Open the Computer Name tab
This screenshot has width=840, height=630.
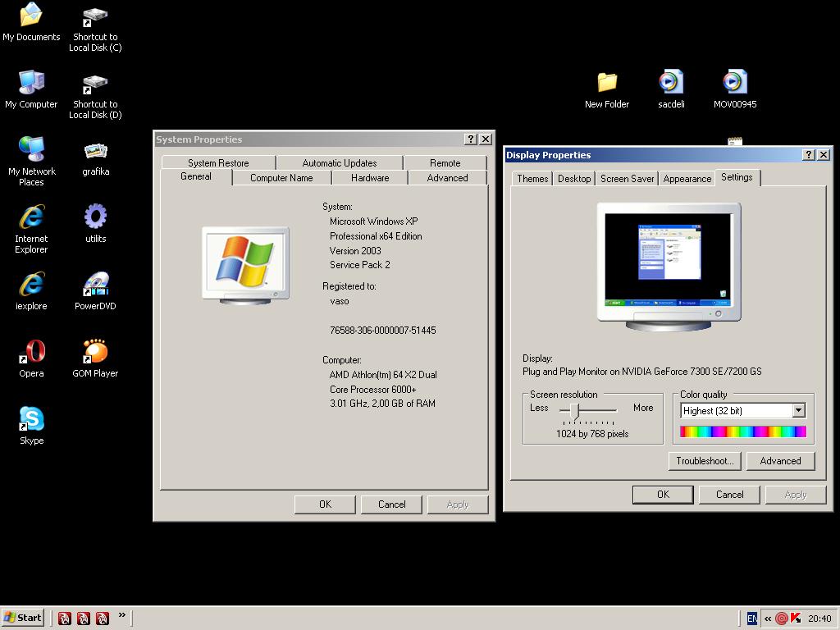(281, 178)
